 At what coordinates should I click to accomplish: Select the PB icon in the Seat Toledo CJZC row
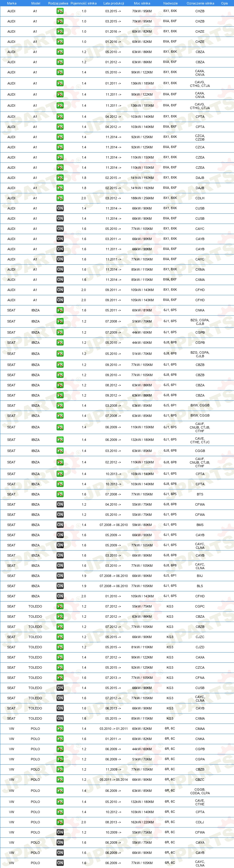pyautogui.click(x=60, y=637)
